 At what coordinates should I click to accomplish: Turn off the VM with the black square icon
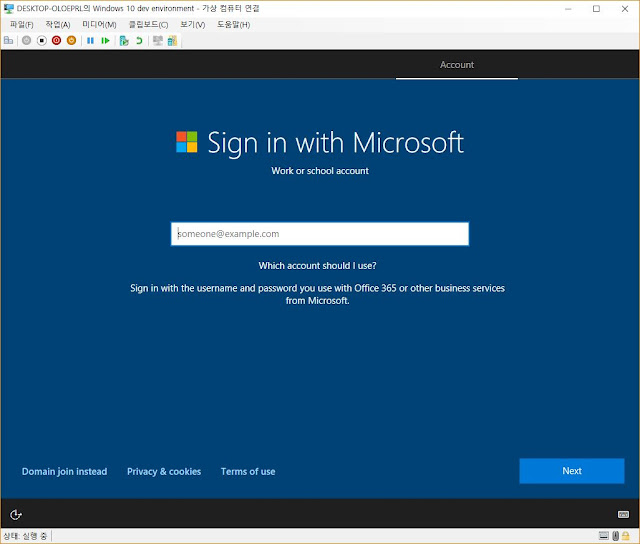pos(42,40)
